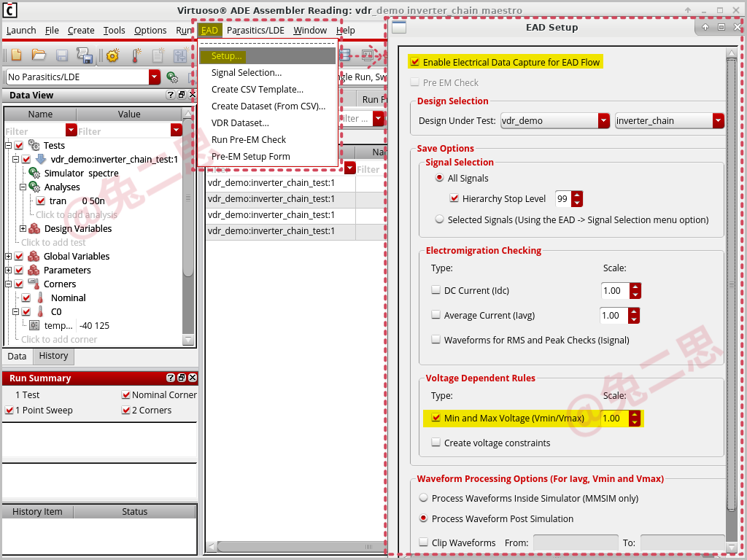Viewport: 747px width, 560px height.
Task: Click the Nominal corner thermometer icon
Action: click(41, 297)
